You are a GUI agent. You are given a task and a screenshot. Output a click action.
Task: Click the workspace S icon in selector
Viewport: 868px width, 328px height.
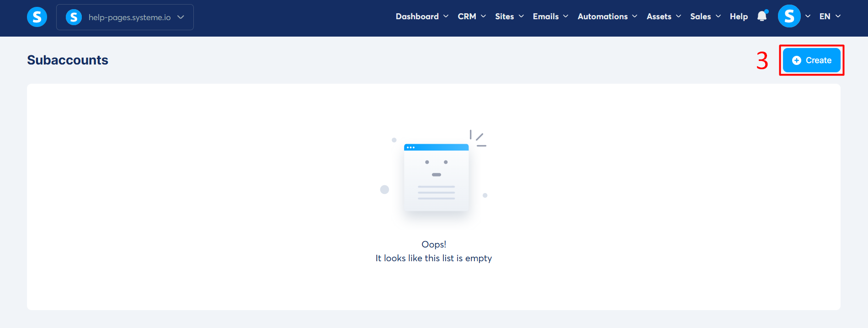click(74, 17)
